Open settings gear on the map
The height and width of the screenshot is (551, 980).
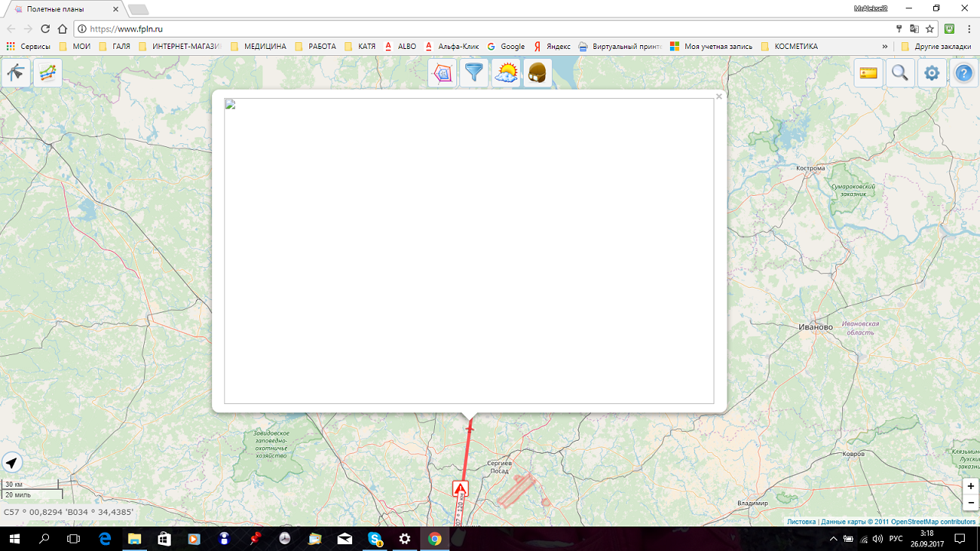pos(932,73)
